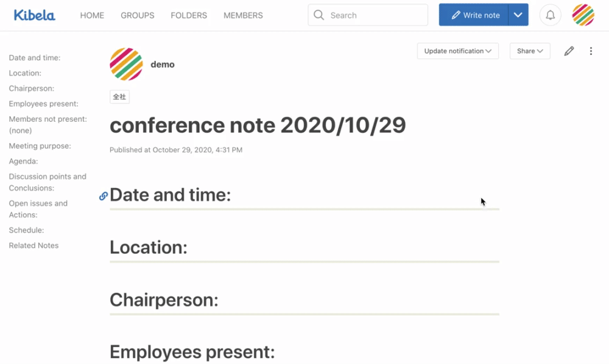The height and width of the screenshot is (364, 609).
Task: Click the demo author name link
Action: [x=163, y=65]
